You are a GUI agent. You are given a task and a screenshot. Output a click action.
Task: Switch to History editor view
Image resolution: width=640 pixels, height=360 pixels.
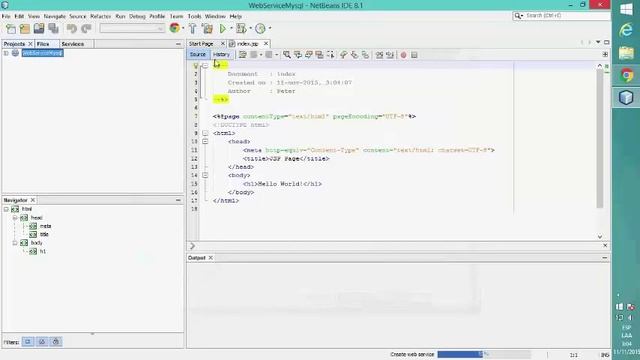pos(221,54)
